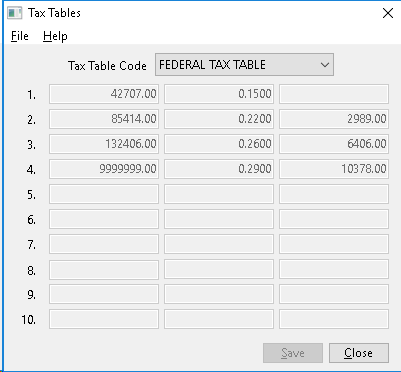Select row 4 field showing 9999999.00
Screen dimensions: 401x372
click(104, 169)
